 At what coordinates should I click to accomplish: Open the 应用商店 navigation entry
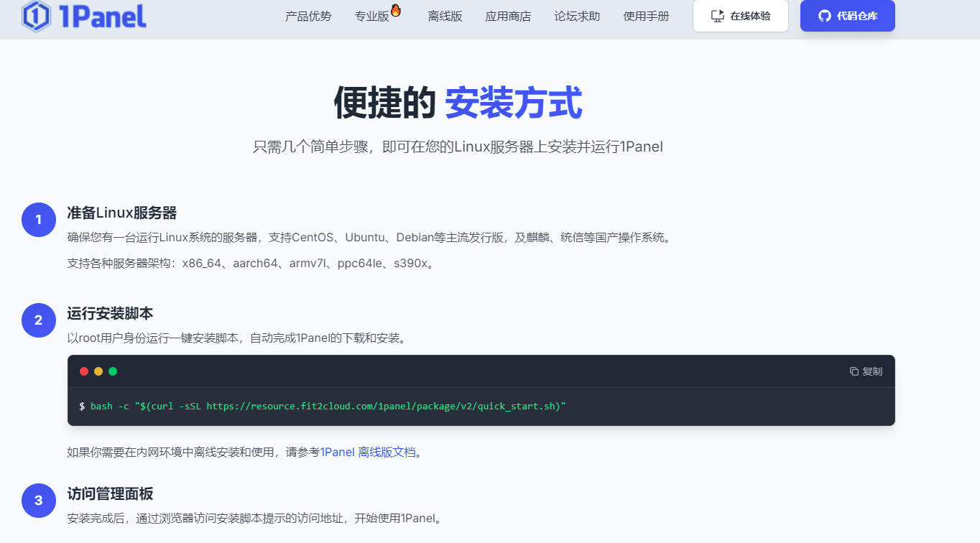[508, 16]
